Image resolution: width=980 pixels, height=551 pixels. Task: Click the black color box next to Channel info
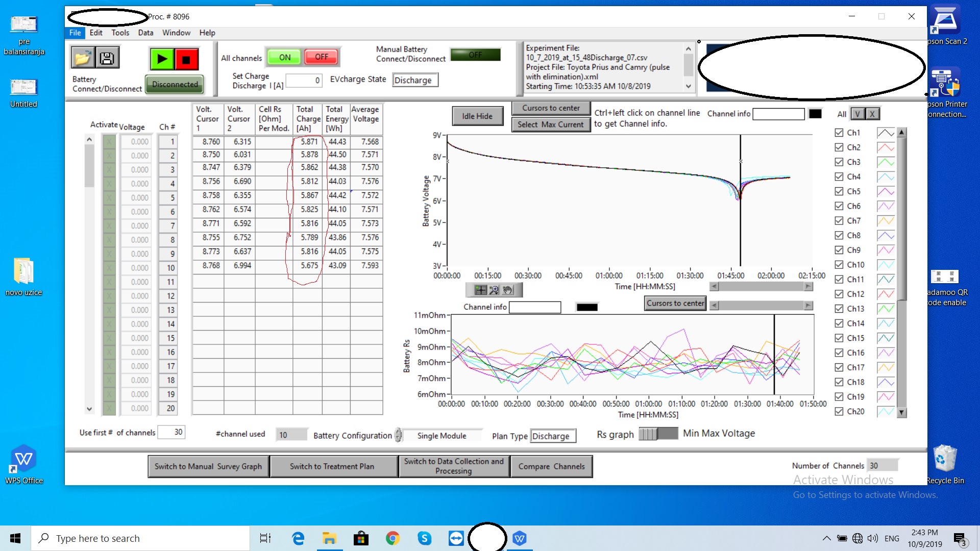pyautogui.click(x=815, y=114)
